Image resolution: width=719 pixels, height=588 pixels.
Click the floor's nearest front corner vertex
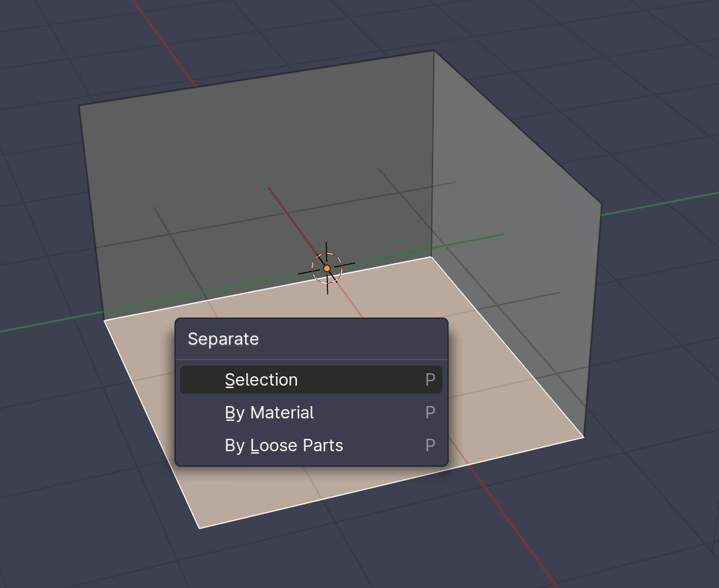[x=199, y=528]
